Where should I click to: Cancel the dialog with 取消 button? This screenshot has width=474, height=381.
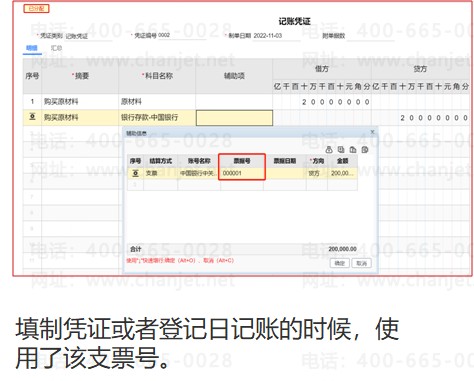pos(361,263)
